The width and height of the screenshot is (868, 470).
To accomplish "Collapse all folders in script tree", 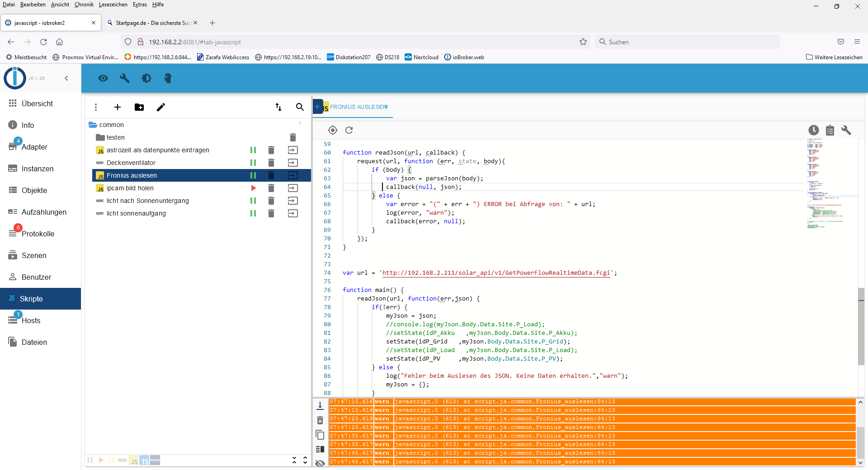I will coord(294,460).
